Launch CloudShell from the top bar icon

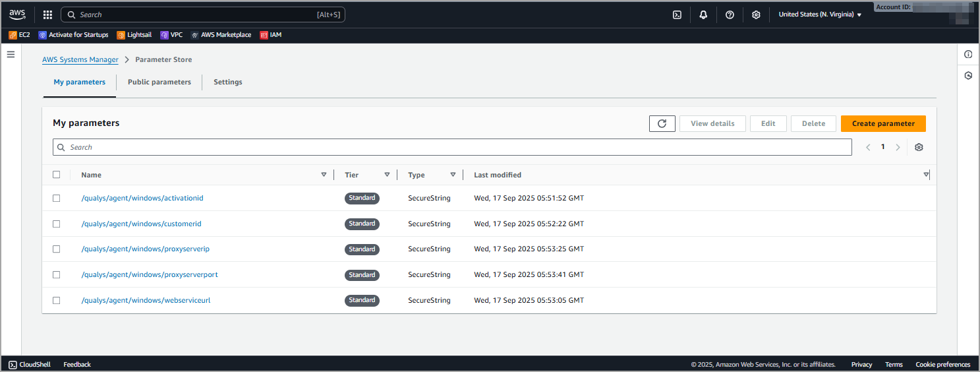click(677, 15)
